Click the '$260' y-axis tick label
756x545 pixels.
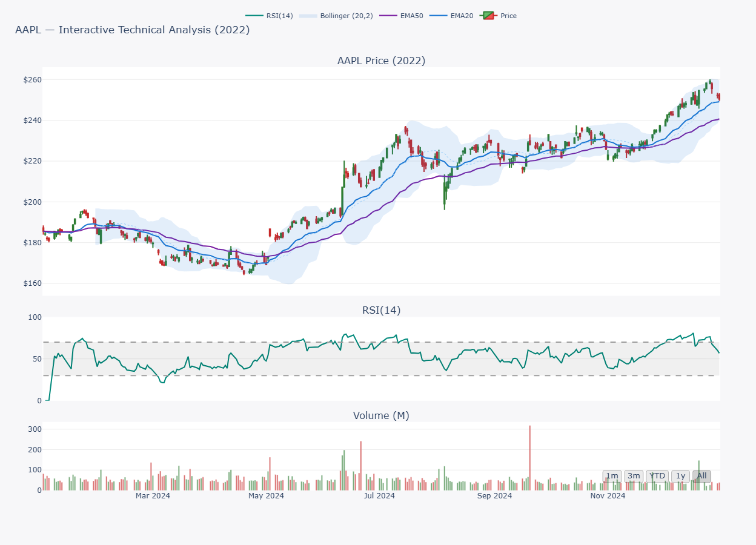[32, 80]
